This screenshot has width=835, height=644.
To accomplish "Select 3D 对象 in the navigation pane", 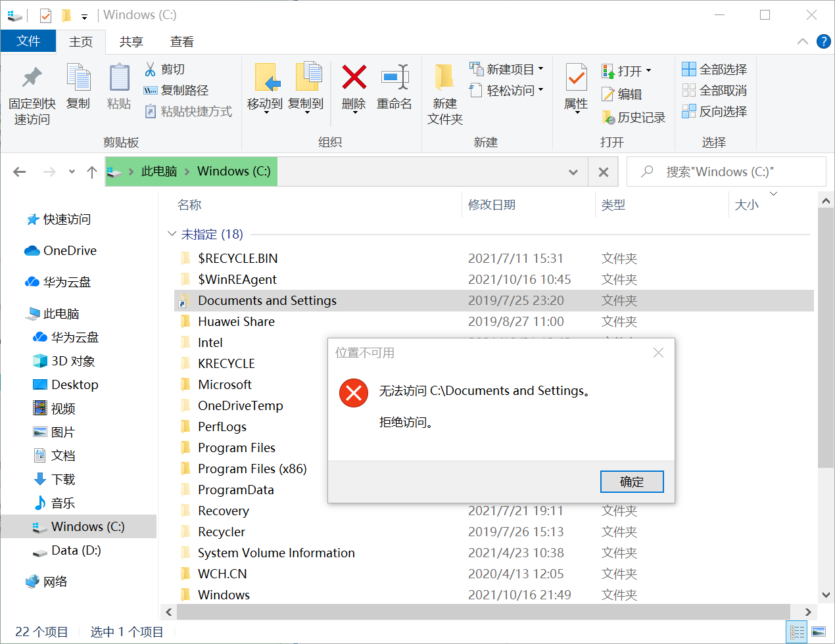I will 73,361.
